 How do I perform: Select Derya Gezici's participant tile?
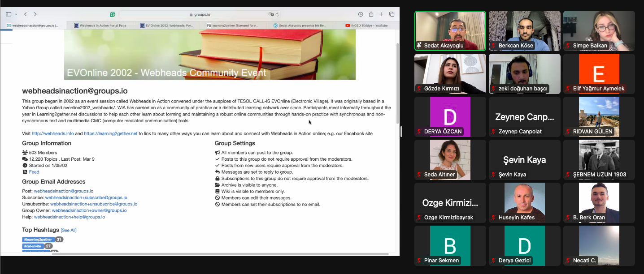[x=525, y=246]
